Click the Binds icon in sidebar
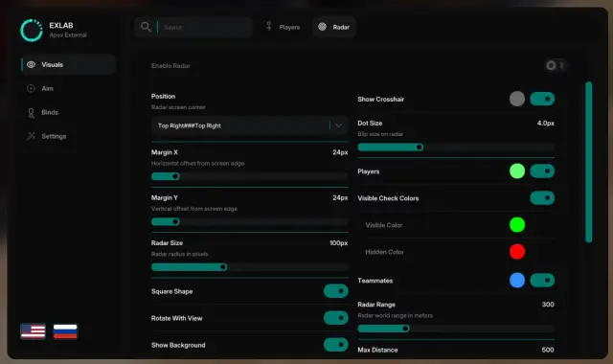The image size is (613, 364). point(32,113)
